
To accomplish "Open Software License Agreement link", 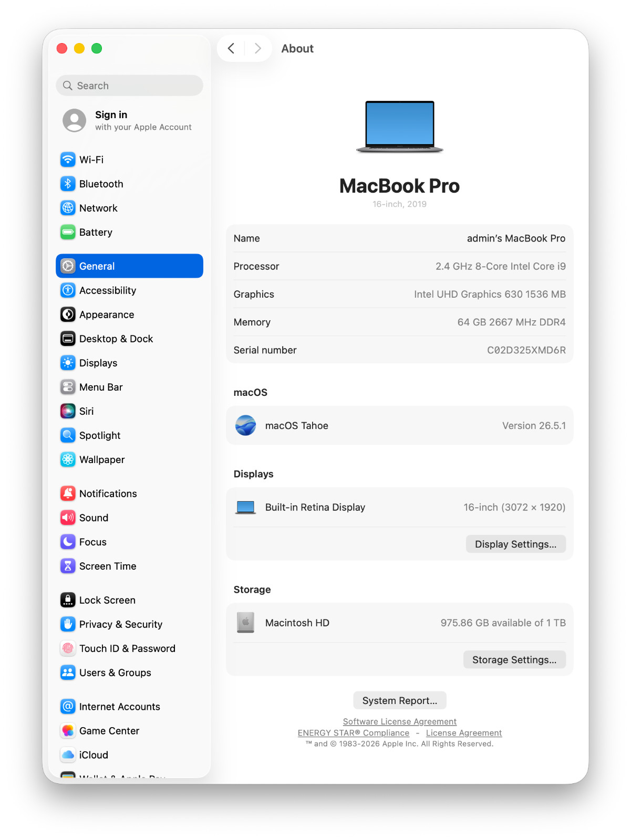I will point(400,721).
